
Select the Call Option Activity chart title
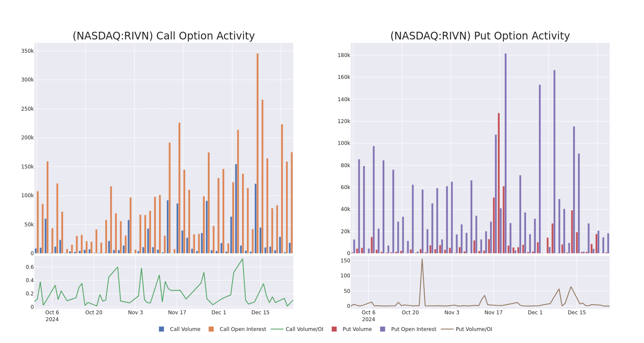pyautogui.click(x=164, y=36)
